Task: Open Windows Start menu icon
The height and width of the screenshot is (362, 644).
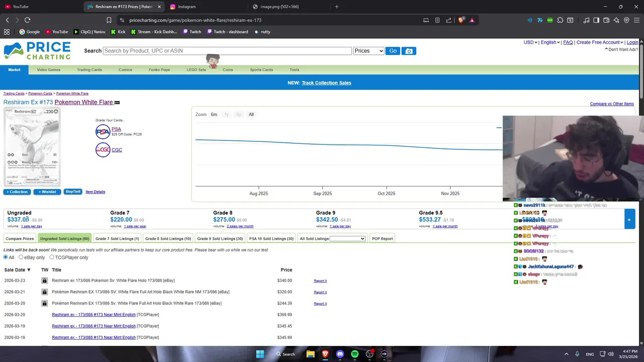Action: coord(260,354)
